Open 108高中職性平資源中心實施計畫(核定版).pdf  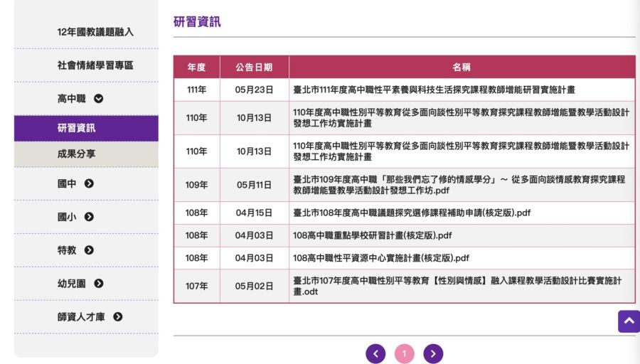tap(381, 258)
